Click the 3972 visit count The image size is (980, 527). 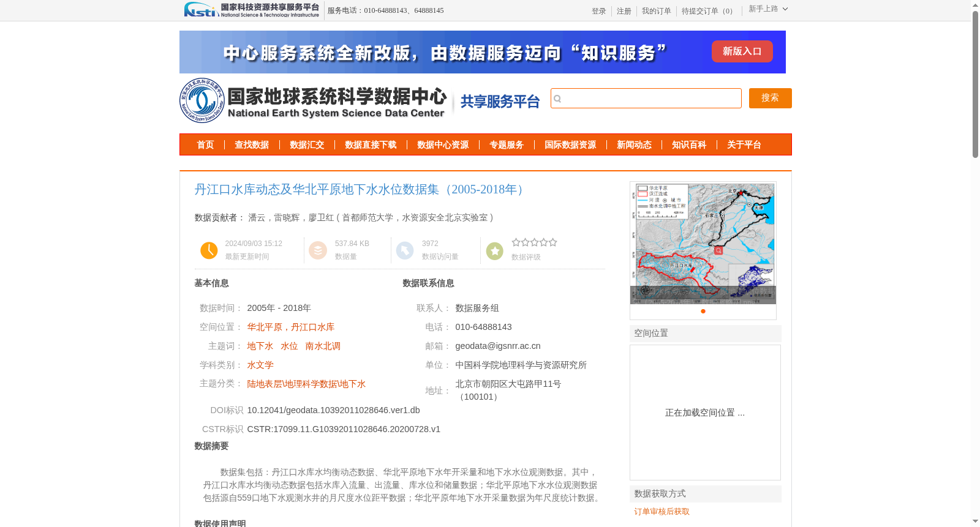point(430,244)
